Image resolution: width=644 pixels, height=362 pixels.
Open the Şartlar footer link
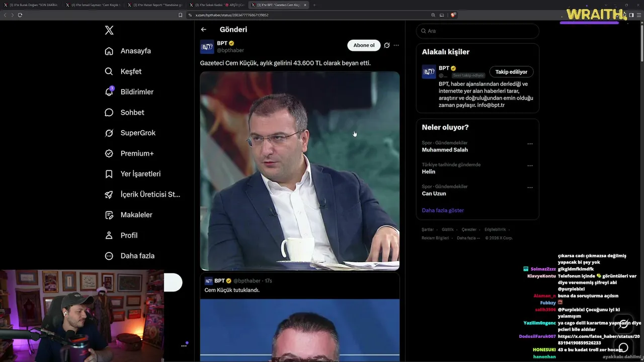pos(428,230)
